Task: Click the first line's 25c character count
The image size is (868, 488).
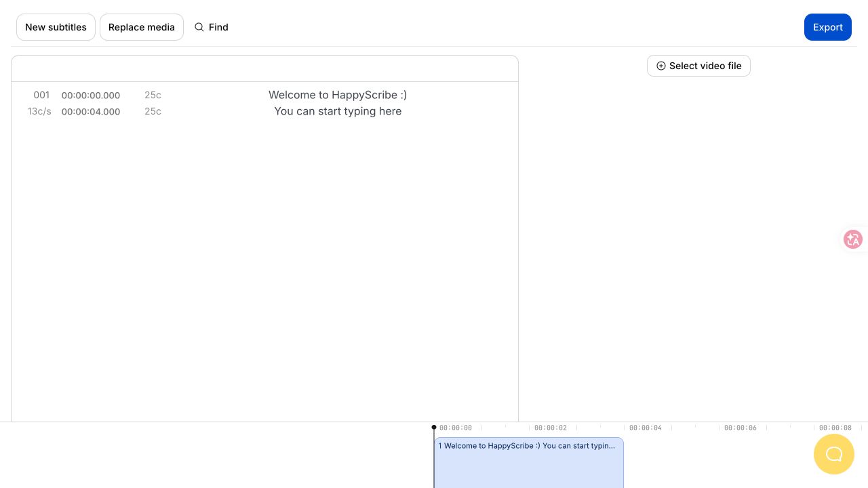Action: pos(153,95)
